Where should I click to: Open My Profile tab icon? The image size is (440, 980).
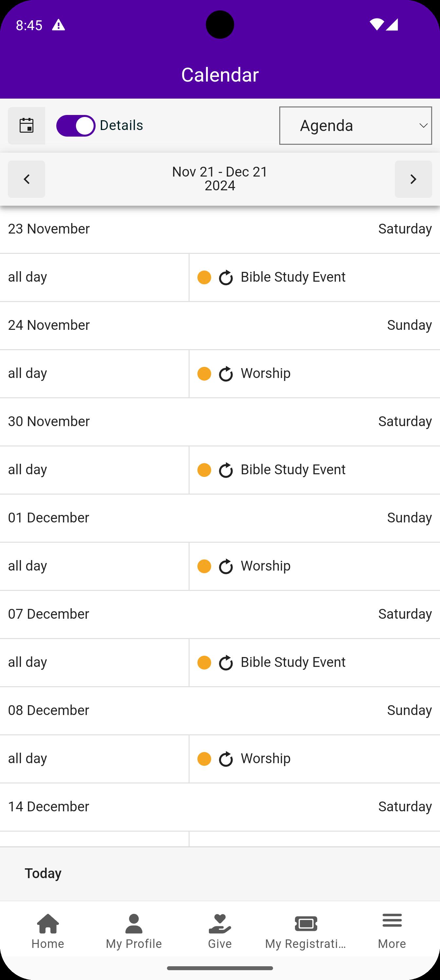134,924
